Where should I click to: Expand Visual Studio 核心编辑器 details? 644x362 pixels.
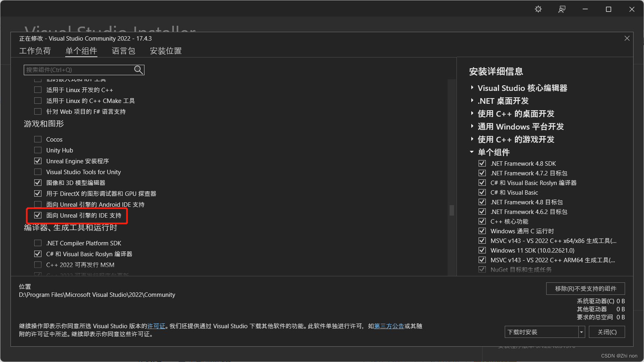tap(472, 88)
